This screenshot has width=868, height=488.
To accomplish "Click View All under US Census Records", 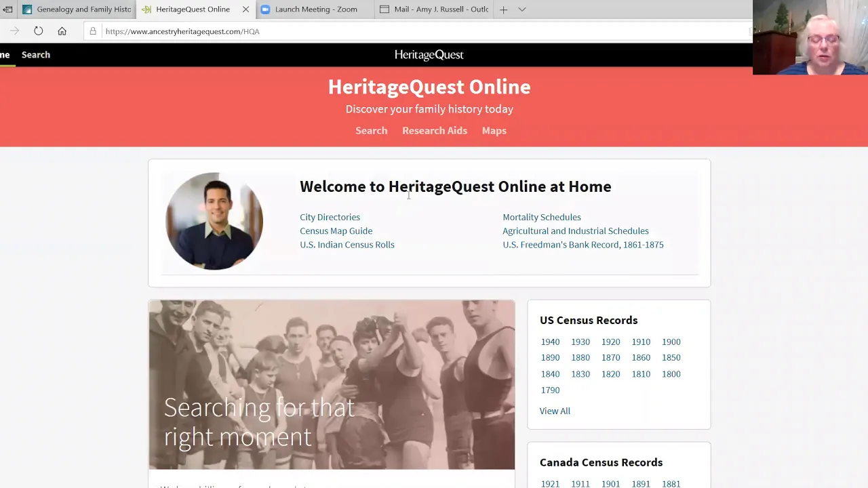I will [x=555, y=411].
